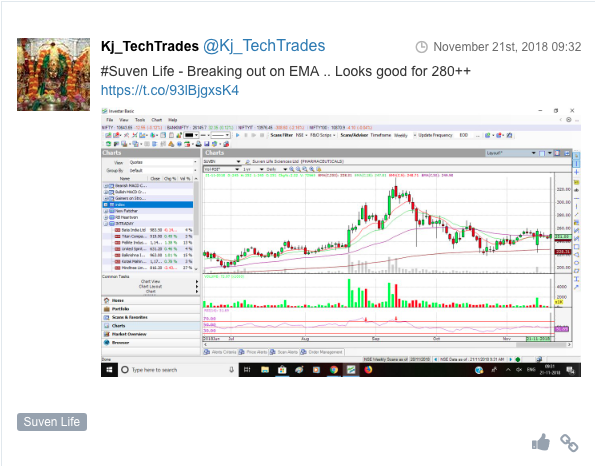
Task: Sort list by Chg % column header
Action: point(170,178)
